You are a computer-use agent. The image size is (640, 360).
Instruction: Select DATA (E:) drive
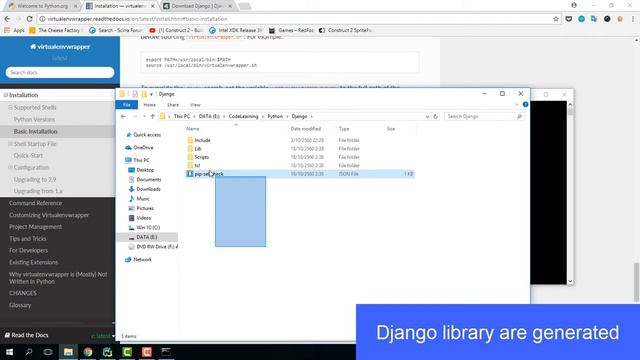(147, 237)
